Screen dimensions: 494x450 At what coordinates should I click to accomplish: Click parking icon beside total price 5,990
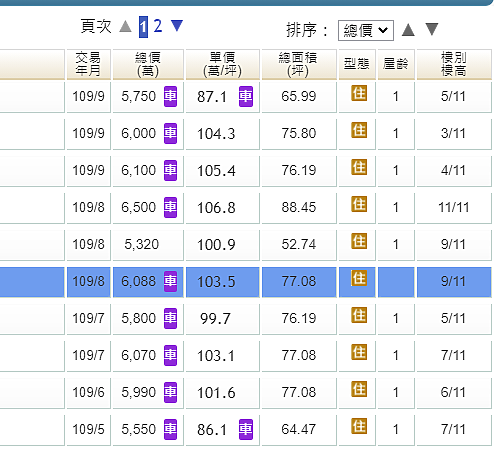(170, 392)
